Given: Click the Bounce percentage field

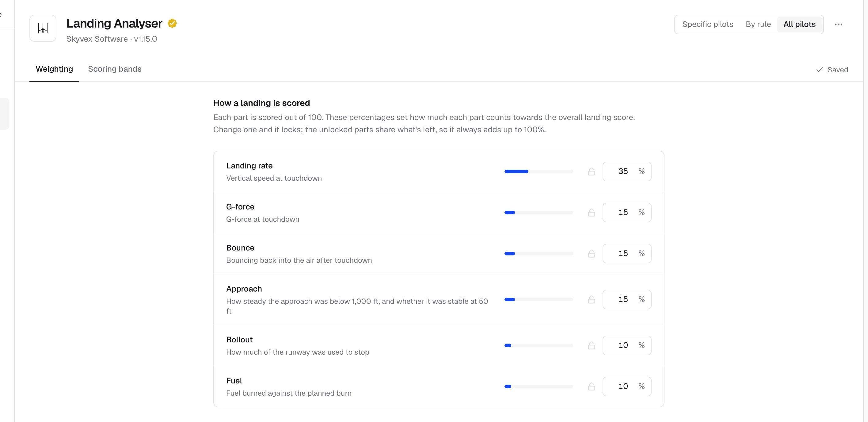Looking at the screenshot, I should tap(627, 254).
